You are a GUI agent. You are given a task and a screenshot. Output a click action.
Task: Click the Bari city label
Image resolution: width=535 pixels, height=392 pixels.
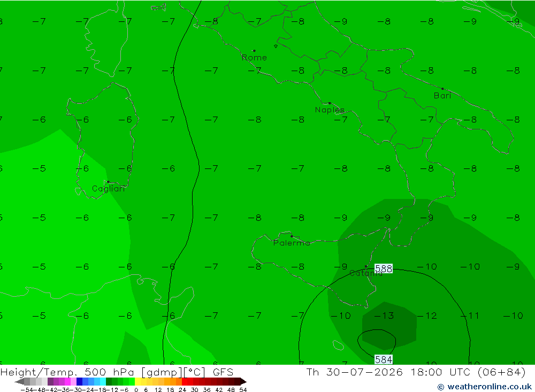coord(442,96)
